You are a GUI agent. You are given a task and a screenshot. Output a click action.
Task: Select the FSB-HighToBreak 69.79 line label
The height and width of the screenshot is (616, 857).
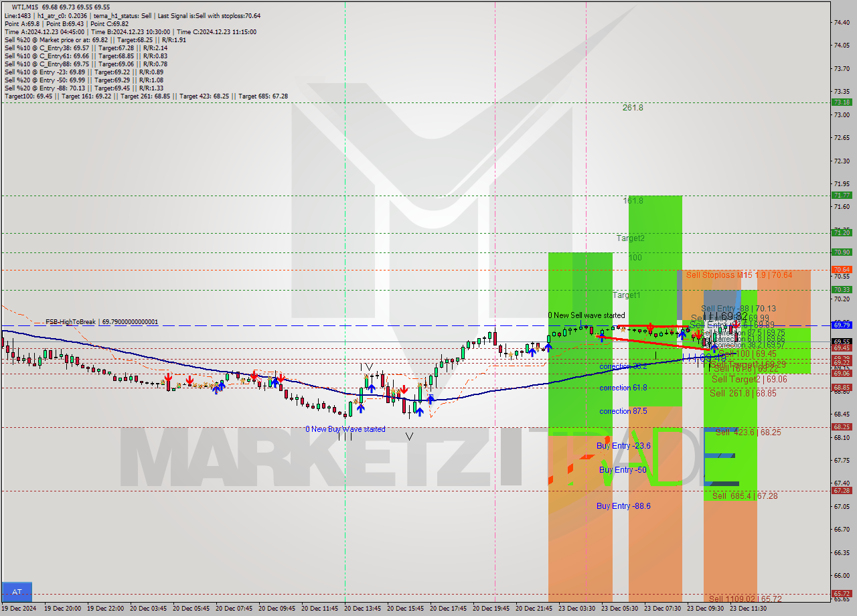pyautogui.click(x=102, y=322)
